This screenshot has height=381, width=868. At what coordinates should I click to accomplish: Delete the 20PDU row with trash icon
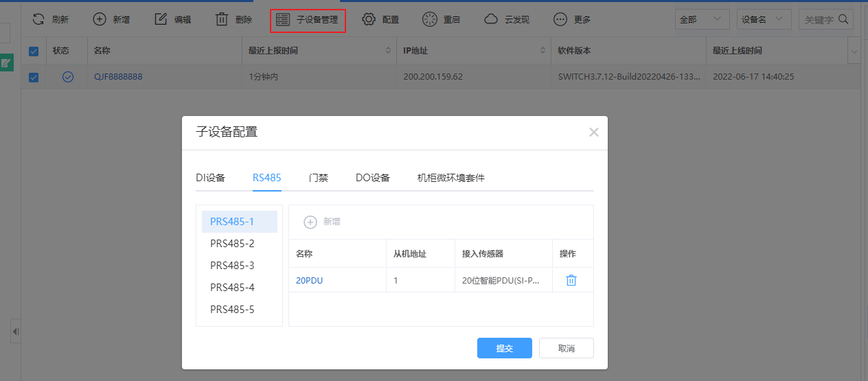[x=571, y=280]
